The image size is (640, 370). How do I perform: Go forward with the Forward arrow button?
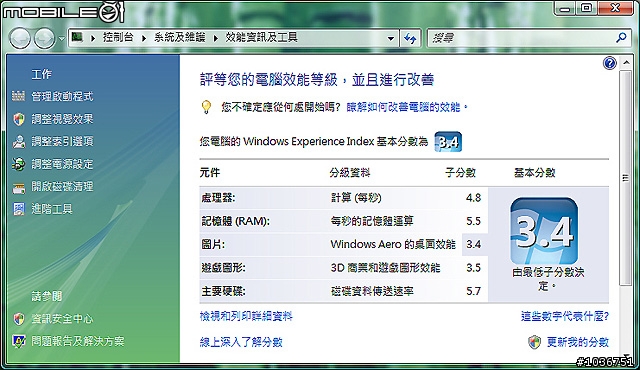(x=44, y=39)
